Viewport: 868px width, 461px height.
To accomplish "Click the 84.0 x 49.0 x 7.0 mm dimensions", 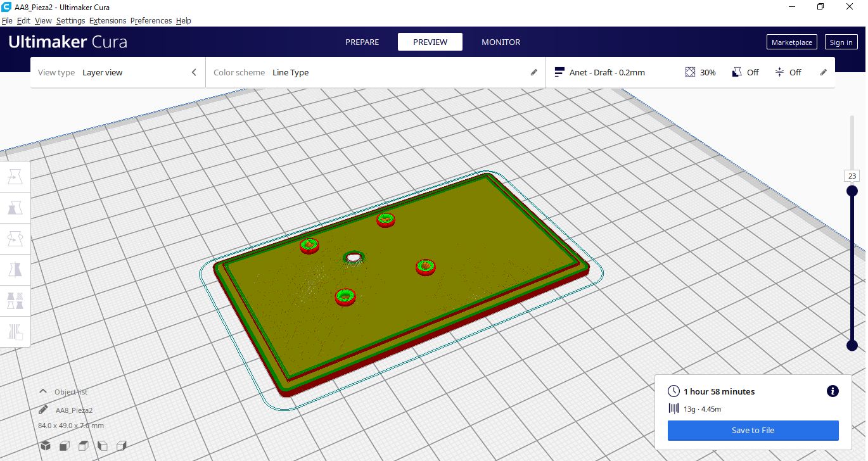I will click(71, 426).
